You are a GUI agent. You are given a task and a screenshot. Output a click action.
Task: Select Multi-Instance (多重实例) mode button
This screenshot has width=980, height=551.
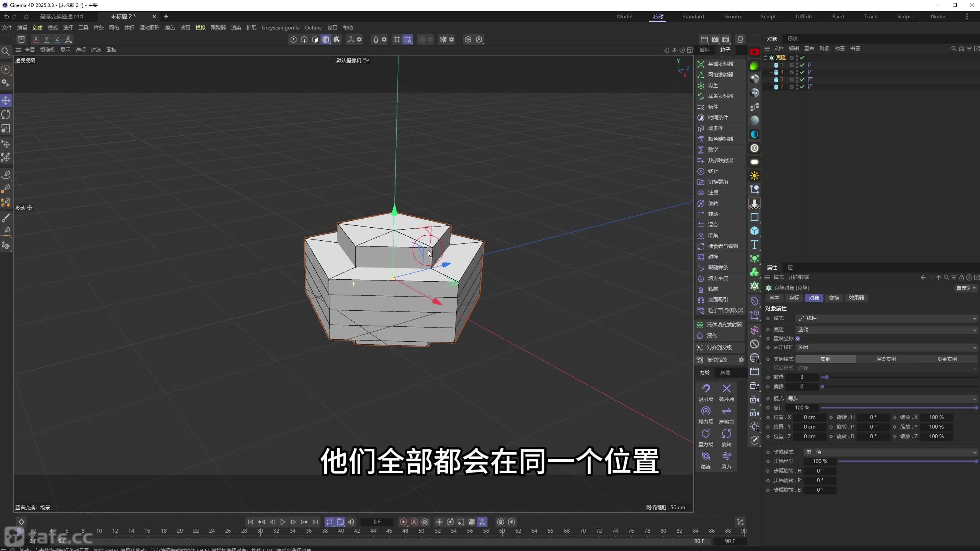point(947,359)
